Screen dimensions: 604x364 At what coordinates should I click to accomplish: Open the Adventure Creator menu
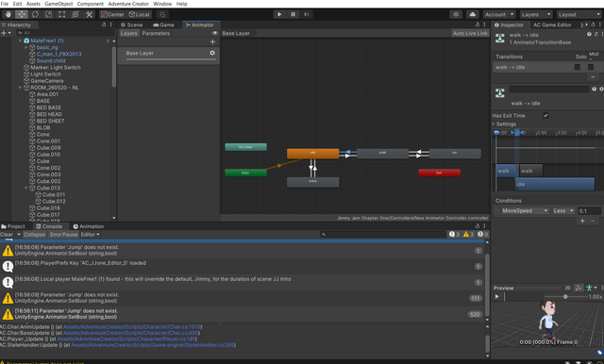[x=128, y=4]
